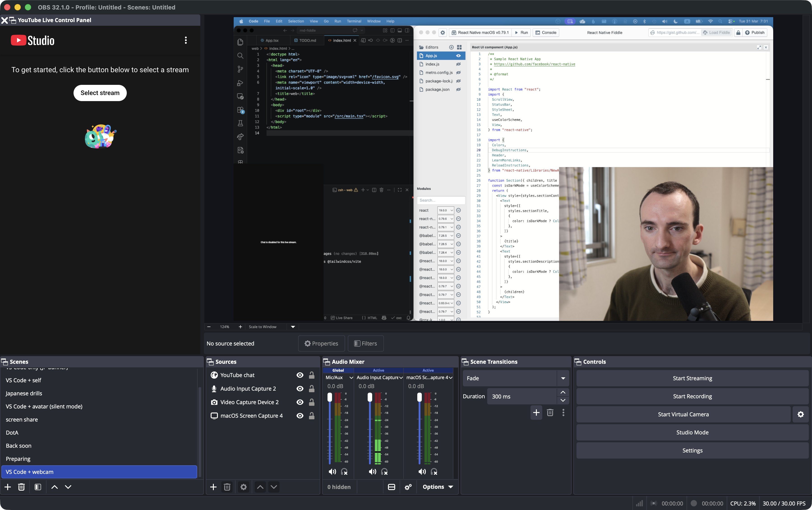This screenshot has height=510, width=812.
Task: Hide the macOS Screen Capture 4 source
Action: coord(300,415)
